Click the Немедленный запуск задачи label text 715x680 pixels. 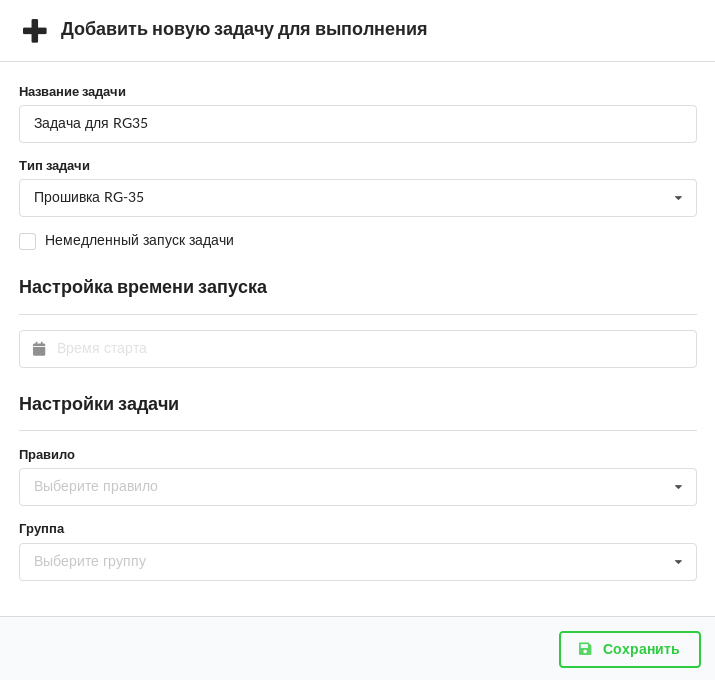coord(139,240)
